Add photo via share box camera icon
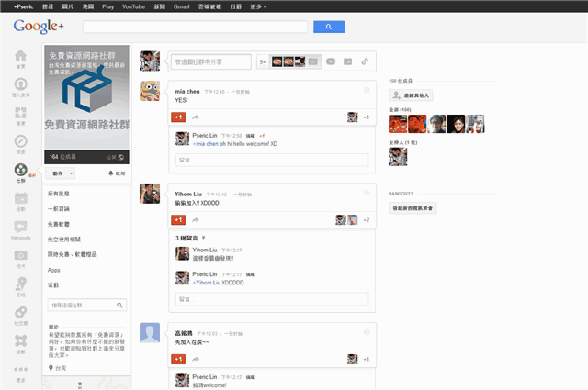 click(313, 61)
